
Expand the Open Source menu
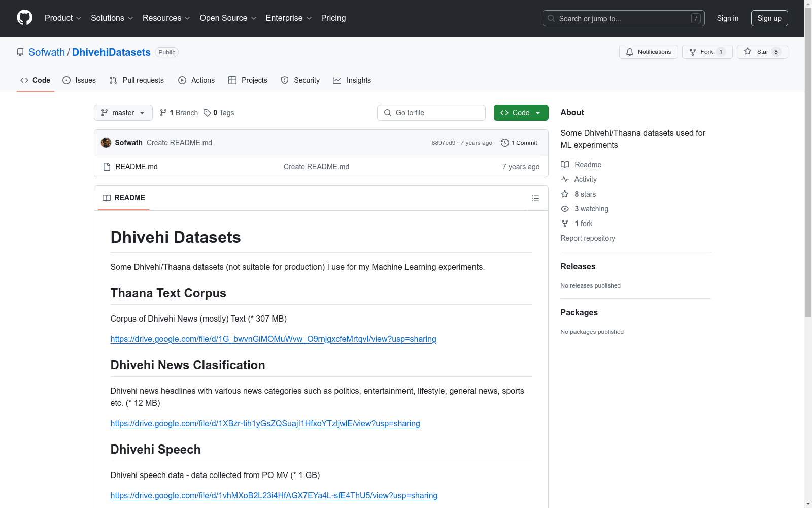point(228,18)
